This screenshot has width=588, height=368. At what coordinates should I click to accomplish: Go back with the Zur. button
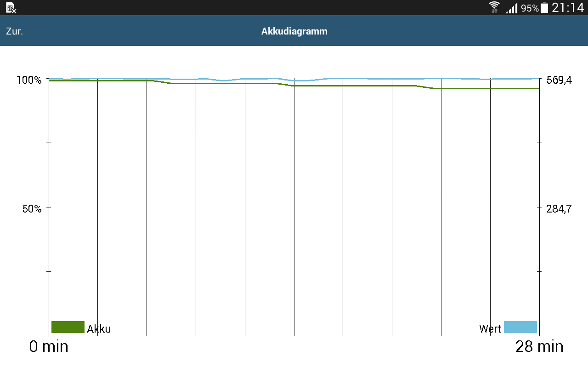(14, 31)
